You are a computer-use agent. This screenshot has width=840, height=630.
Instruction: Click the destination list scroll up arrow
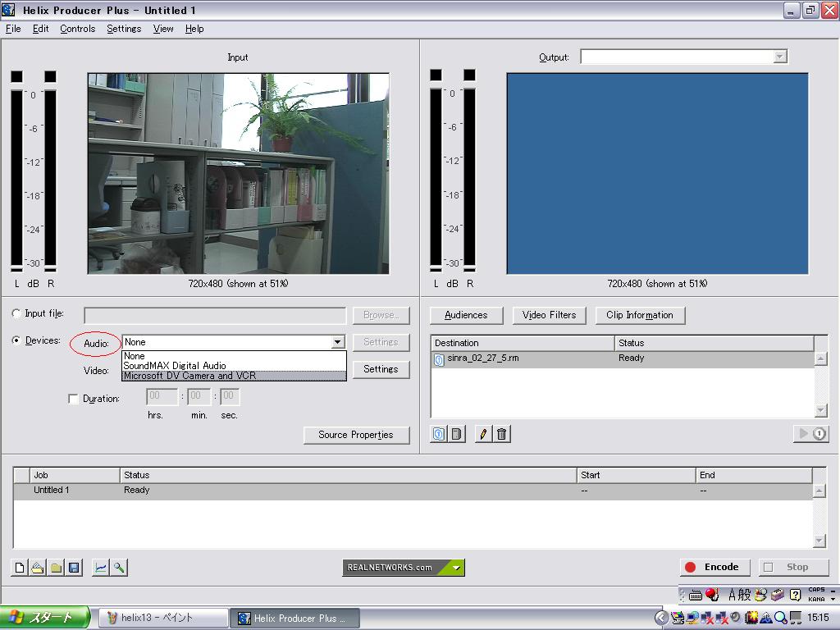pyautogui.click(x=820, y=358)
